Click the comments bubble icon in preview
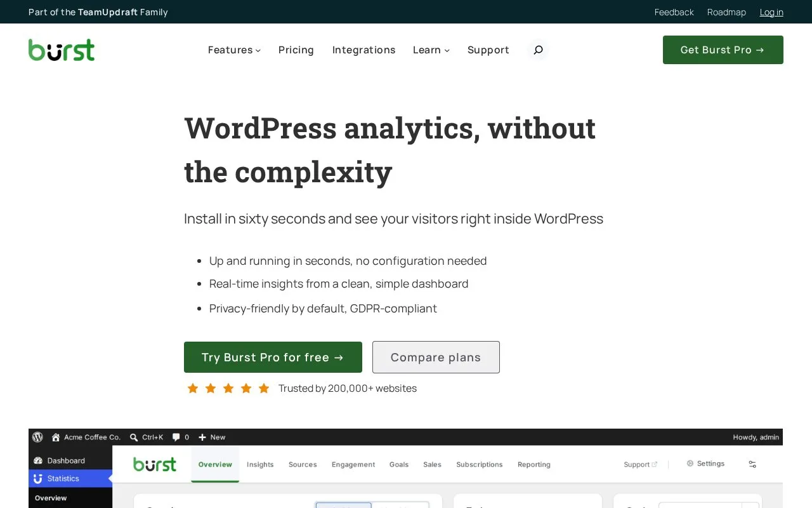812x508 pixels. pos(176,437)
